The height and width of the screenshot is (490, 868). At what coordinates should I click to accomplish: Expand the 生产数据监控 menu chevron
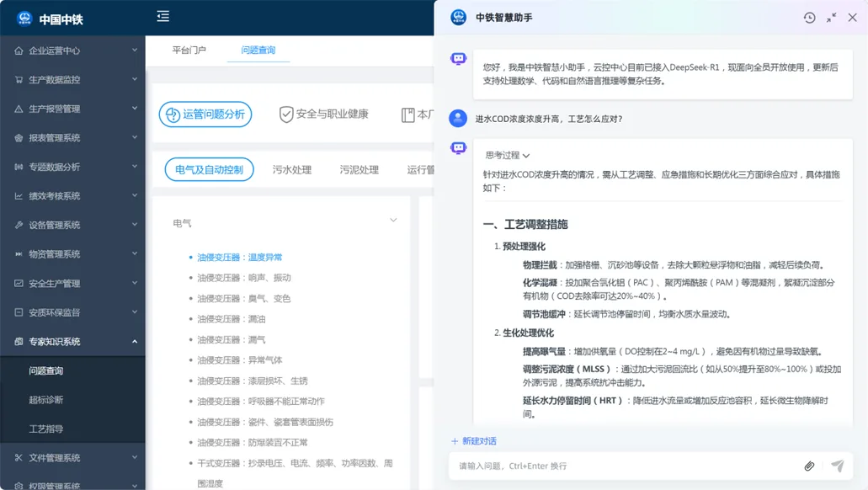tap(135, 79)
